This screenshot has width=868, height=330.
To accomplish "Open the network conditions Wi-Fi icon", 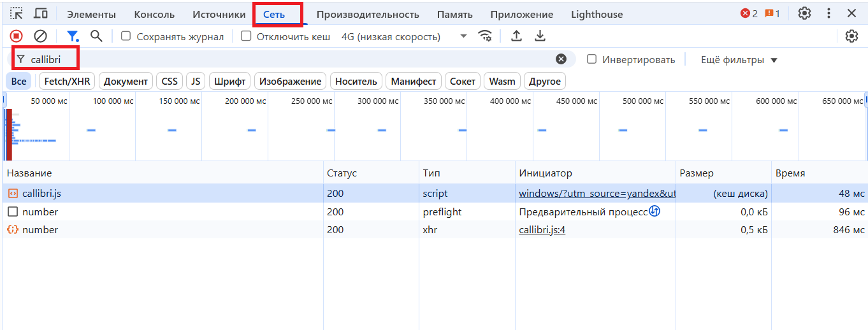I will tap(485, 36).
